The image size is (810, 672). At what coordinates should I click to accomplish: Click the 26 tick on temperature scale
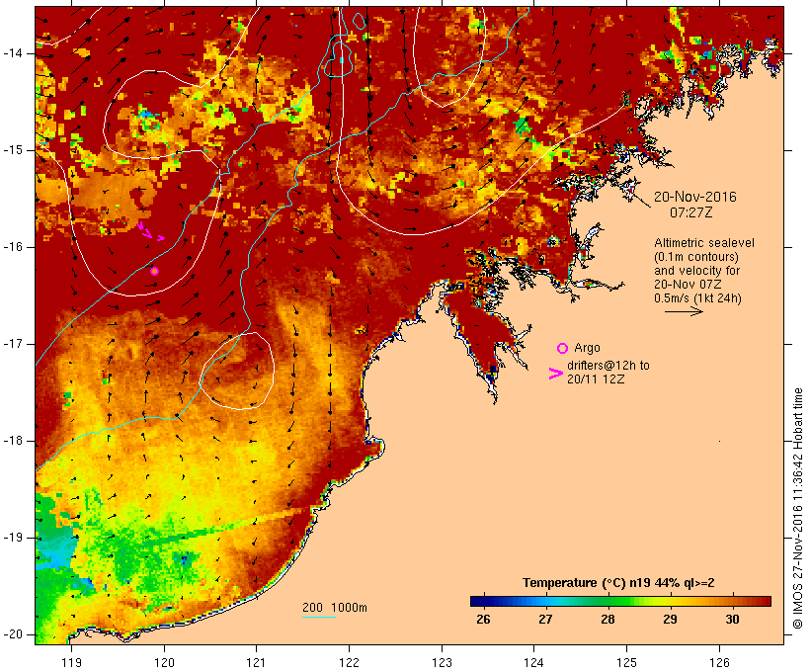click(483, 620)
